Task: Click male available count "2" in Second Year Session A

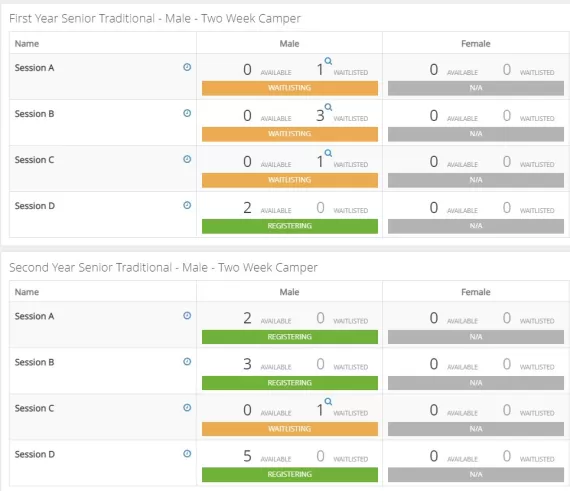Action: point(247,318)
